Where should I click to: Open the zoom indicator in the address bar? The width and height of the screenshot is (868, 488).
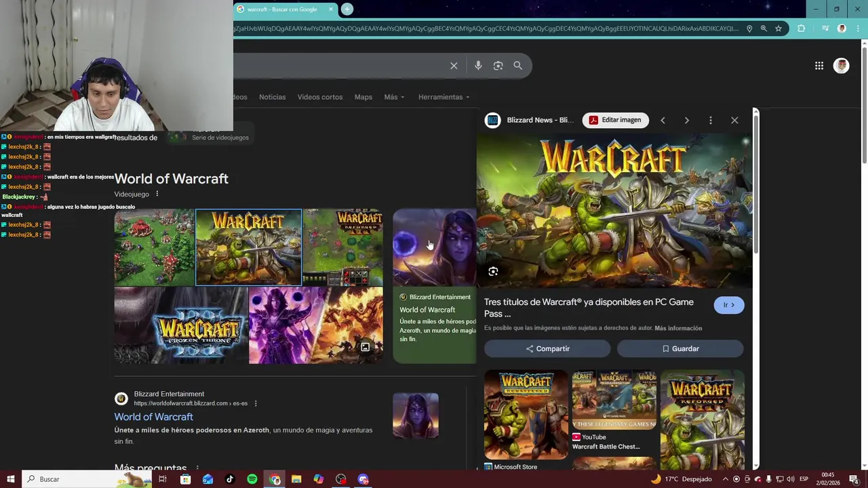(x=764, y=28)
